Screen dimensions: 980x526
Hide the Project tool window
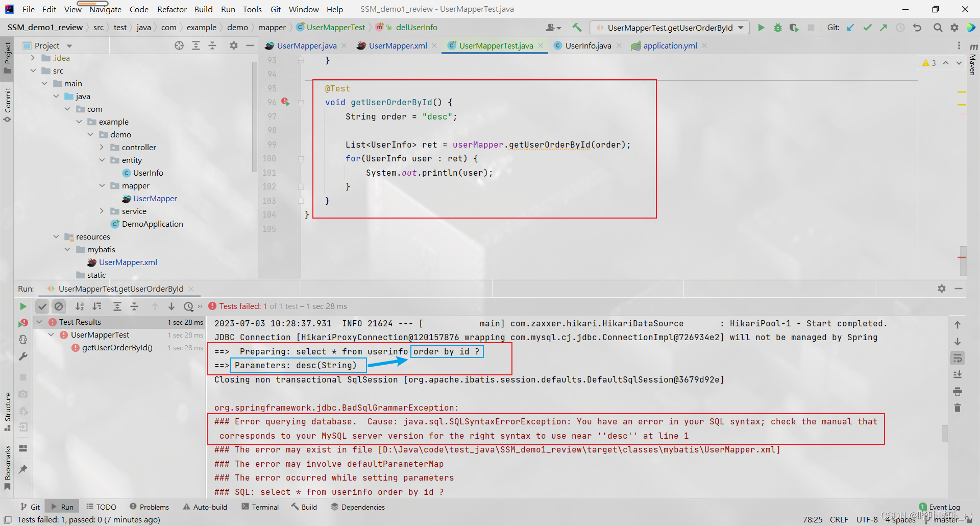pyautogui.click(x=250, y=45)
